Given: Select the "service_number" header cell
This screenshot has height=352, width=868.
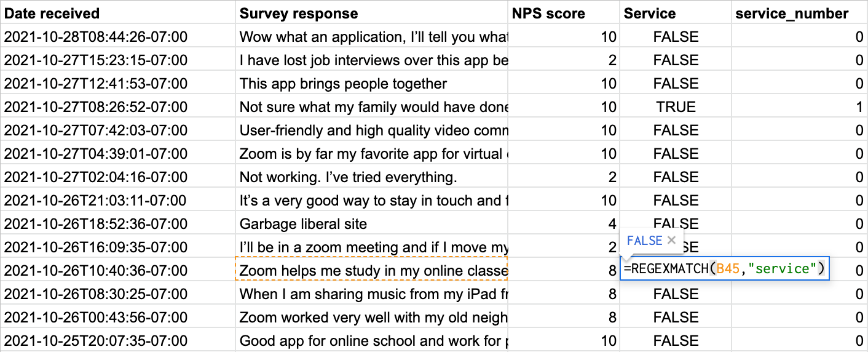Looking at the screenshot, I should pos(799,14).
